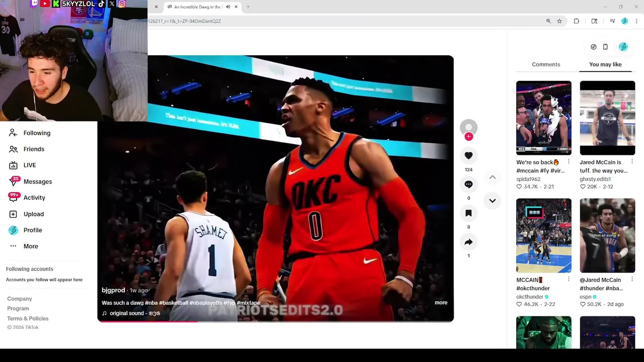Switch to the You may like tab

pos(605,64)
